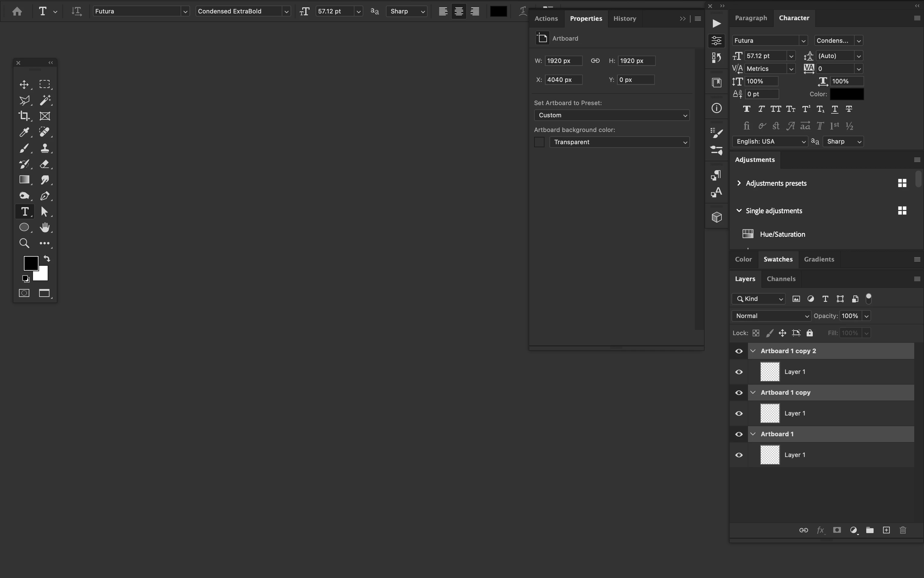Image resolution: width=924 pixels, height=578 pixels.
Task: Center align text in options bar
Action: coord(459,12)
